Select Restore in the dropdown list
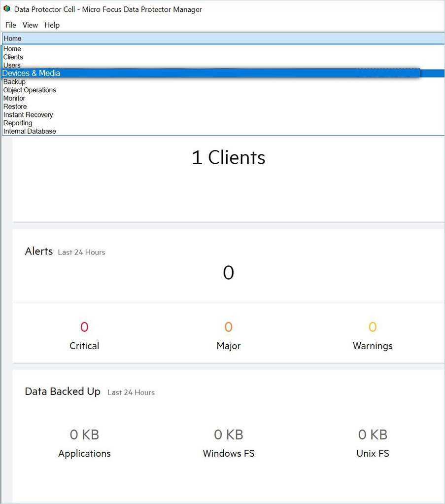 pyautogui.click(x=15, y=107)
